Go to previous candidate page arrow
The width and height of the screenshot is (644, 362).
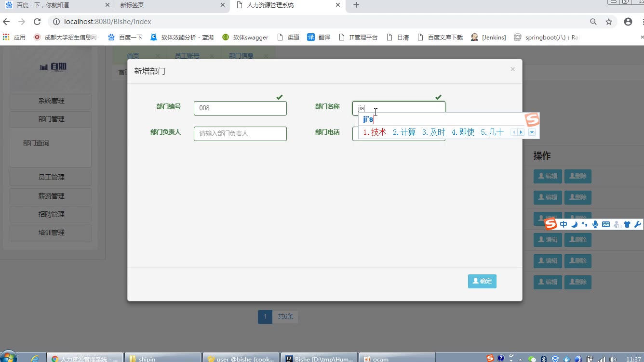pos(514,132)
